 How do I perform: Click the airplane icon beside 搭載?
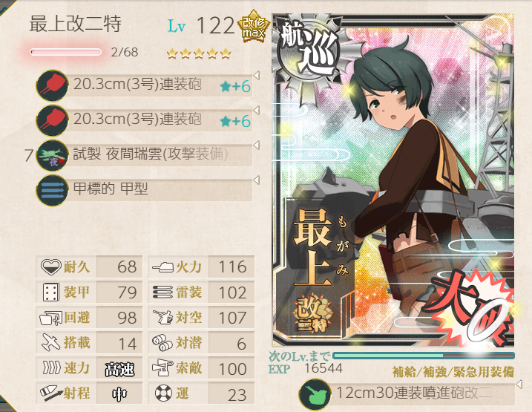coord(51,342)
